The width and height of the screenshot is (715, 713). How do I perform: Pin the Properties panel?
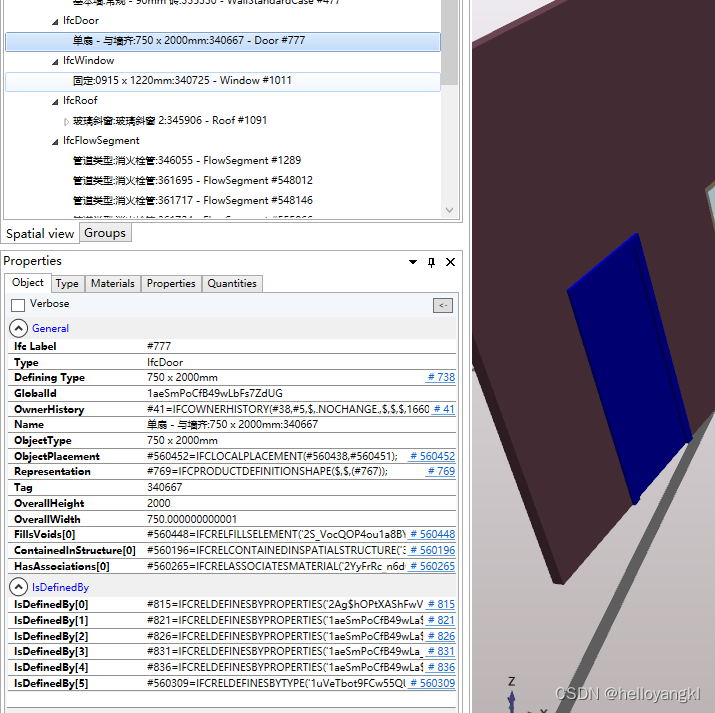coord(431,263)
